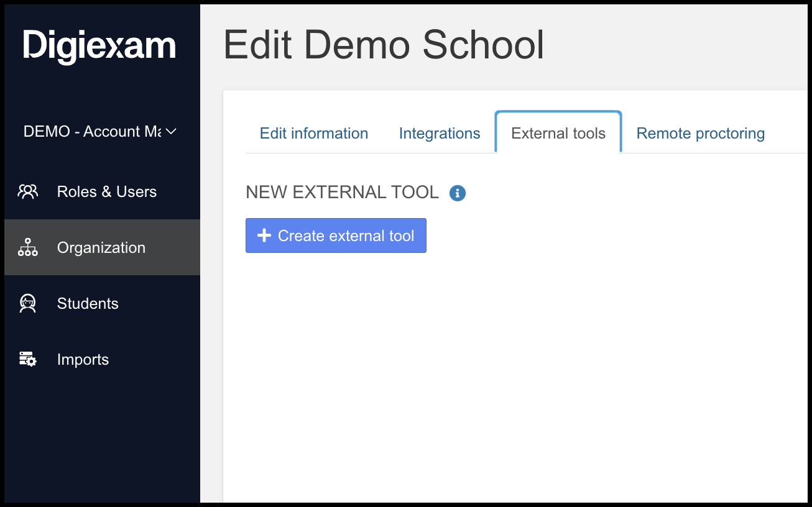
Task: Click the plus icon on Create external tool
Action: (264, 235)
